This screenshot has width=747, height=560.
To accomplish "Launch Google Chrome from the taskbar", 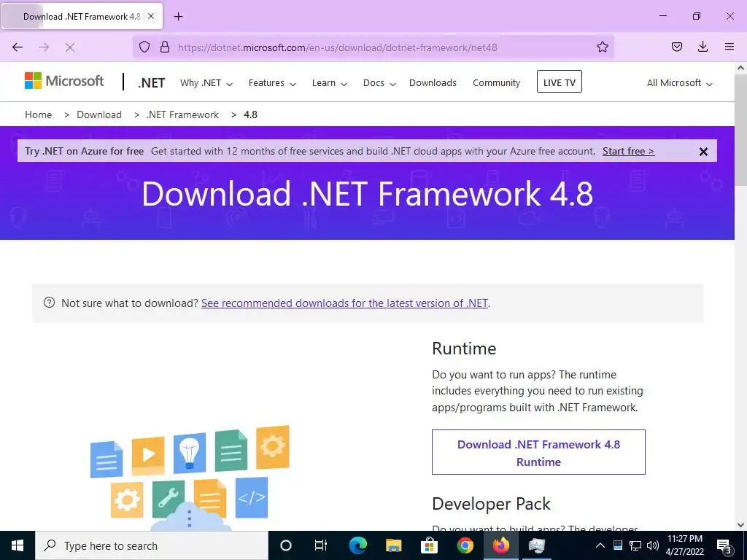I will coord(465,545).
